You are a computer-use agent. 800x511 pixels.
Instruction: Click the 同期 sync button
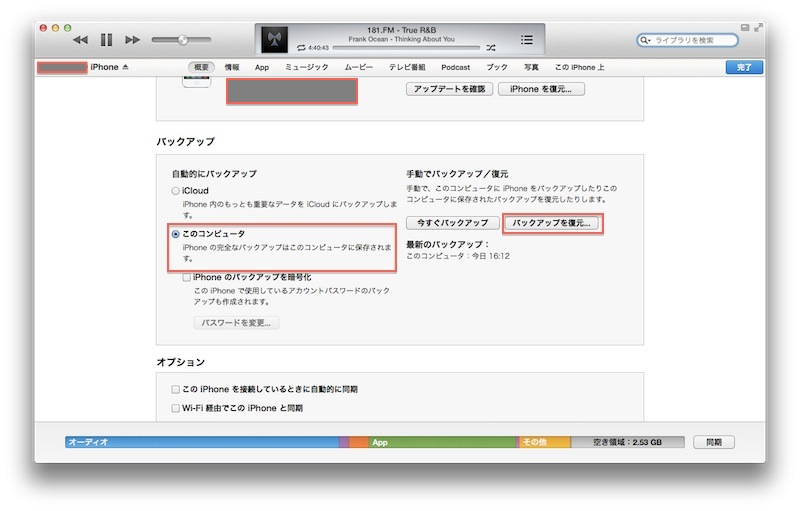tap(714, 442)
